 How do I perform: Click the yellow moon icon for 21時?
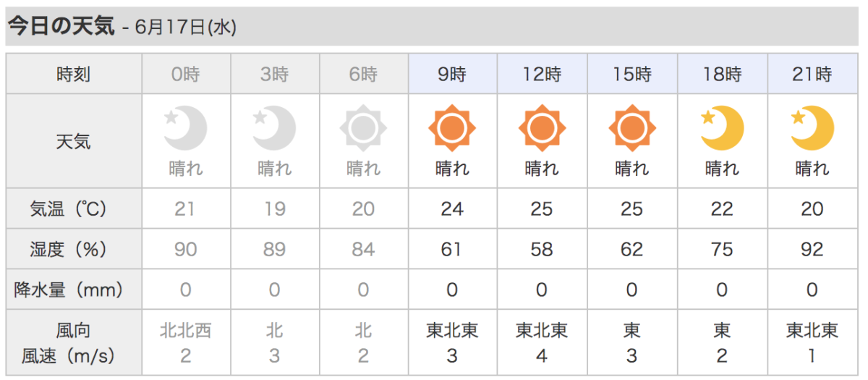[812, 128]
